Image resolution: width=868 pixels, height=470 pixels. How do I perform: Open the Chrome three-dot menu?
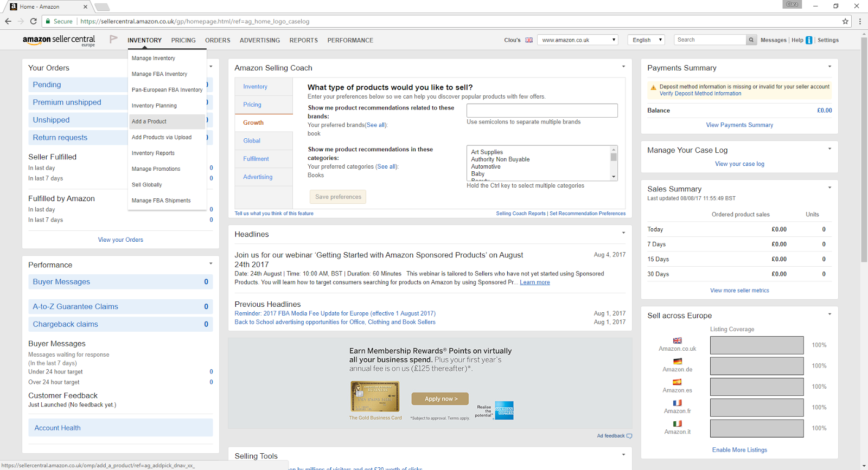pyautogui.click(x=860, y=21)
